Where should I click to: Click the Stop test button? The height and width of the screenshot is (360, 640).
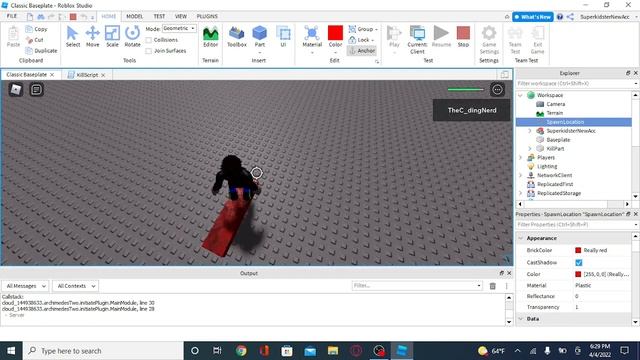[463, 36]
